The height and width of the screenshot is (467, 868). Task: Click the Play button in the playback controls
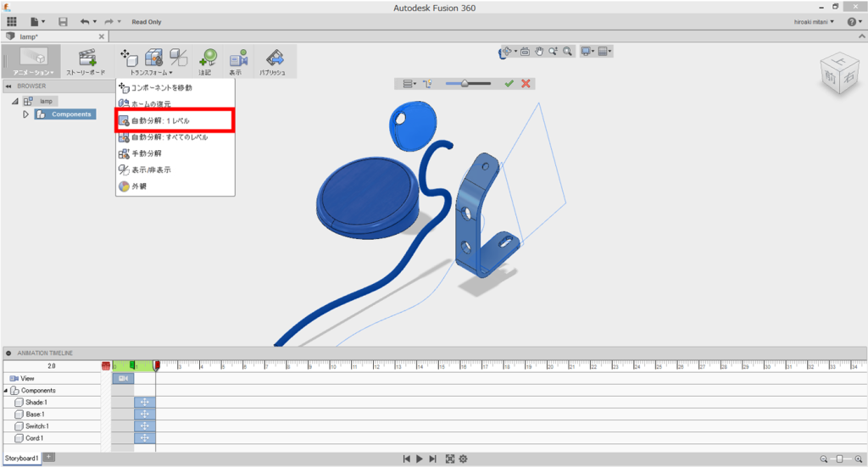point(420,459)
